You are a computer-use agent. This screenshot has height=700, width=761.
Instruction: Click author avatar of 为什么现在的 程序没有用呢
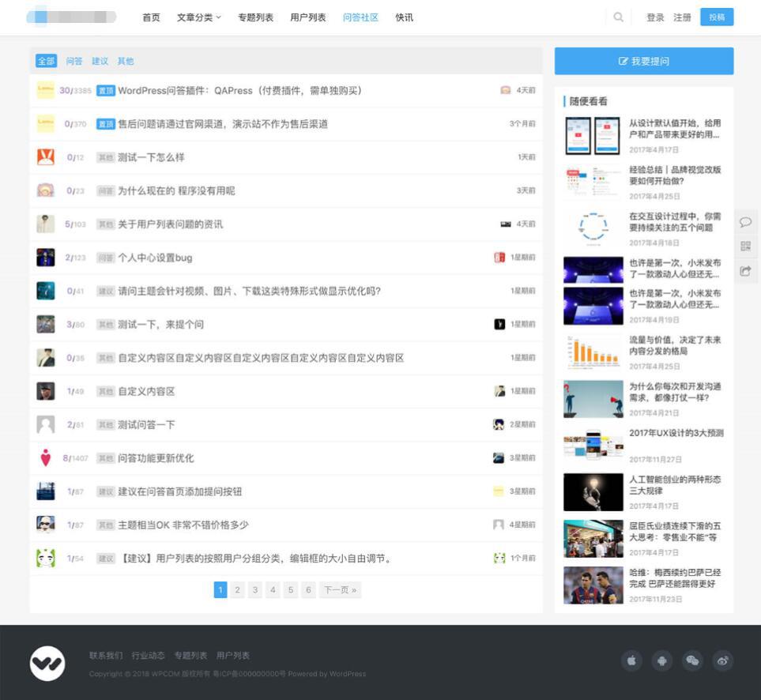[46, 190]
